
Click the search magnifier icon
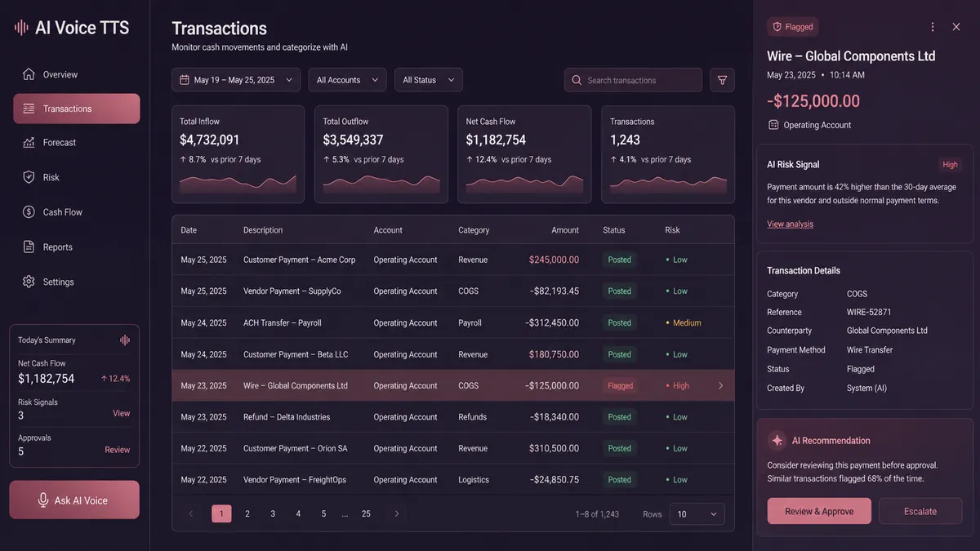(x=577, y=80)
